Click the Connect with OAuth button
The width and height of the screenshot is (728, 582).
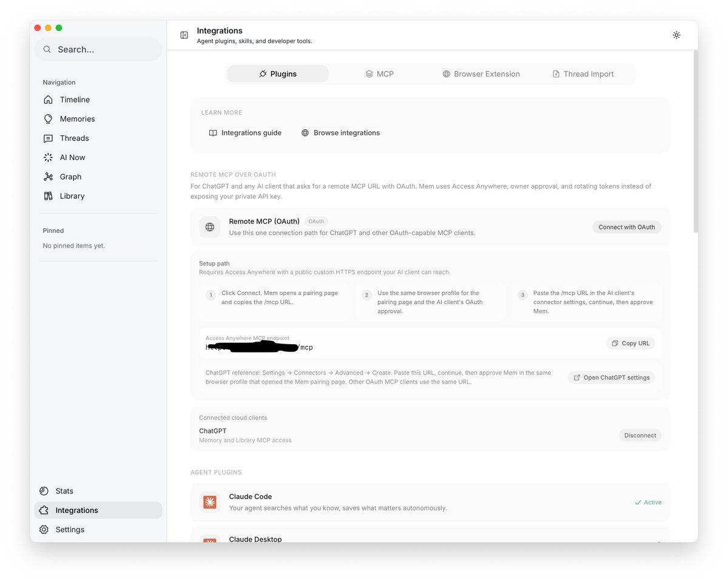(x=627, y=227)
